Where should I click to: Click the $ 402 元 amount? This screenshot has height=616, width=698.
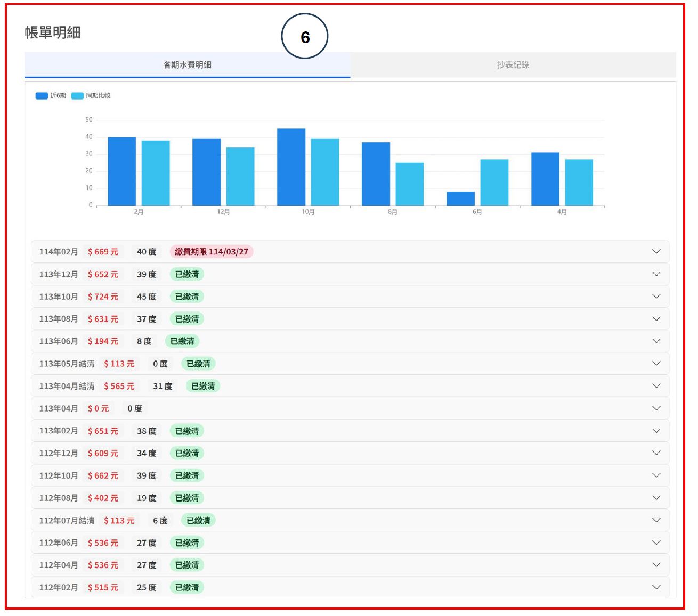[x=103, y=498]
